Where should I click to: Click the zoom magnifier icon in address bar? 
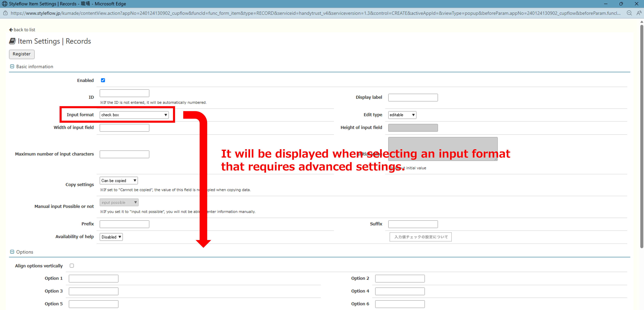tap(629, 13)
